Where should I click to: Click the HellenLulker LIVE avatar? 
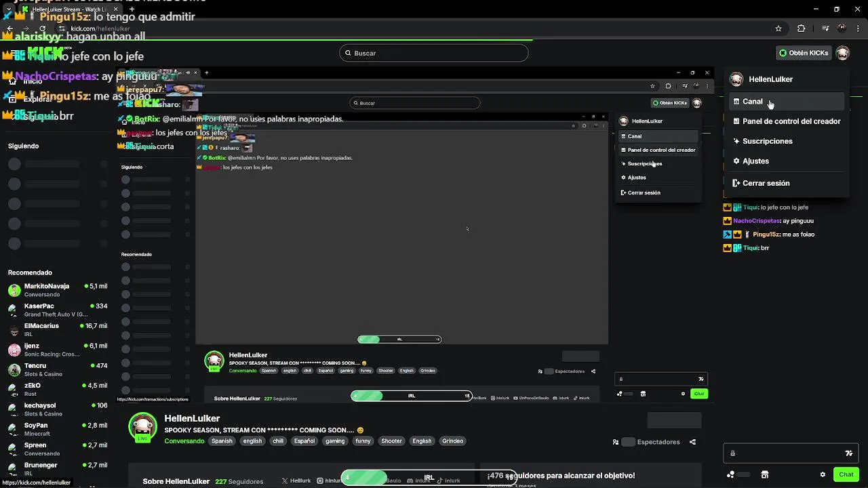(x=142, y=427)
